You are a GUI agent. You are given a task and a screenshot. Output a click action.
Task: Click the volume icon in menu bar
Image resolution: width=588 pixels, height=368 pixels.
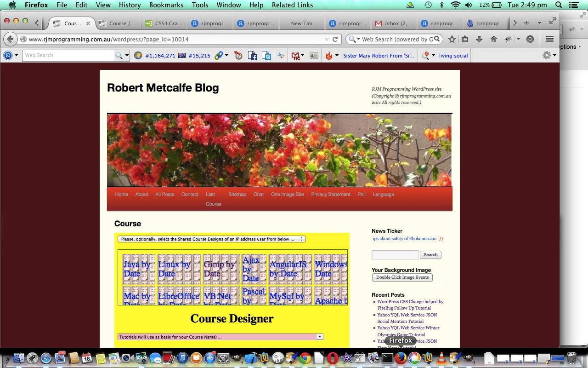(x=469, y=5)
